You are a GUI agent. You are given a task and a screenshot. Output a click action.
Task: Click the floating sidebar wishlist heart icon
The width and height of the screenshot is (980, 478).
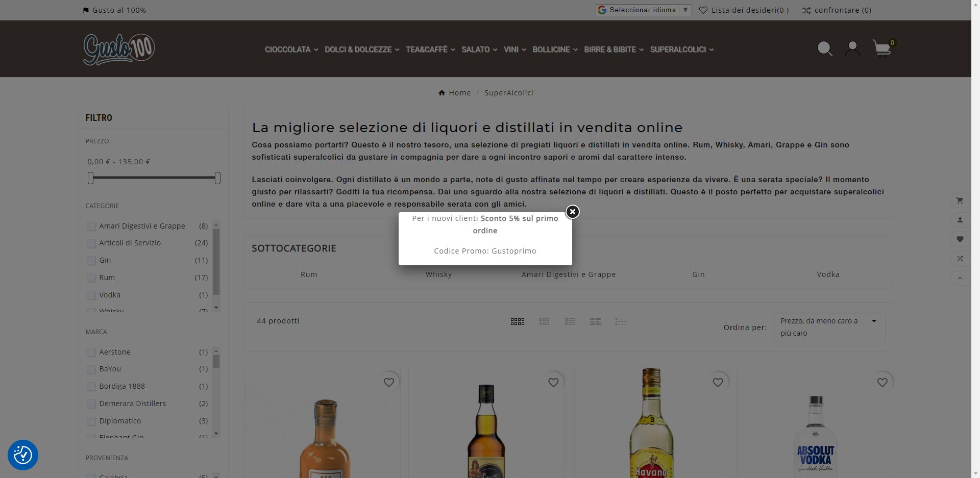pos(960,239)
